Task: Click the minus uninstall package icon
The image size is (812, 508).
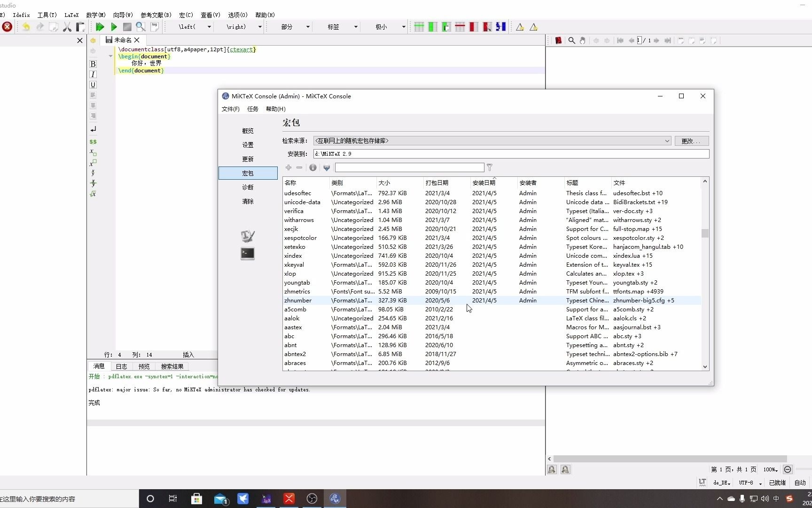Action: click(x=299, y=167)
